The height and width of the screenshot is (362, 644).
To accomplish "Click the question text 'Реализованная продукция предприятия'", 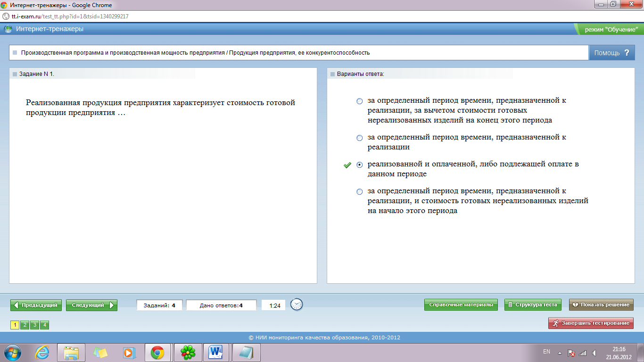I will click(x=98, y=102).
